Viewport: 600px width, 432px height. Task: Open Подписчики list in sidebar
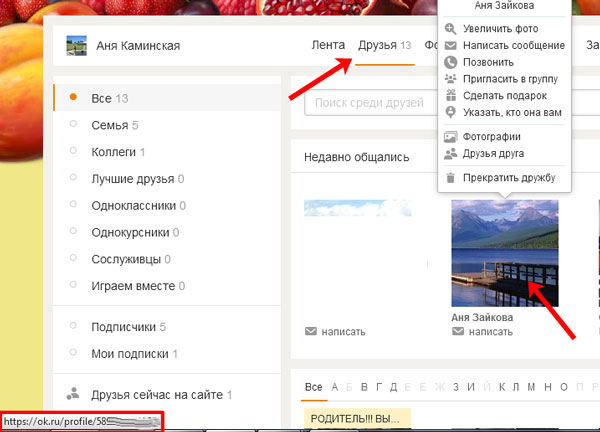pos(123,327)
